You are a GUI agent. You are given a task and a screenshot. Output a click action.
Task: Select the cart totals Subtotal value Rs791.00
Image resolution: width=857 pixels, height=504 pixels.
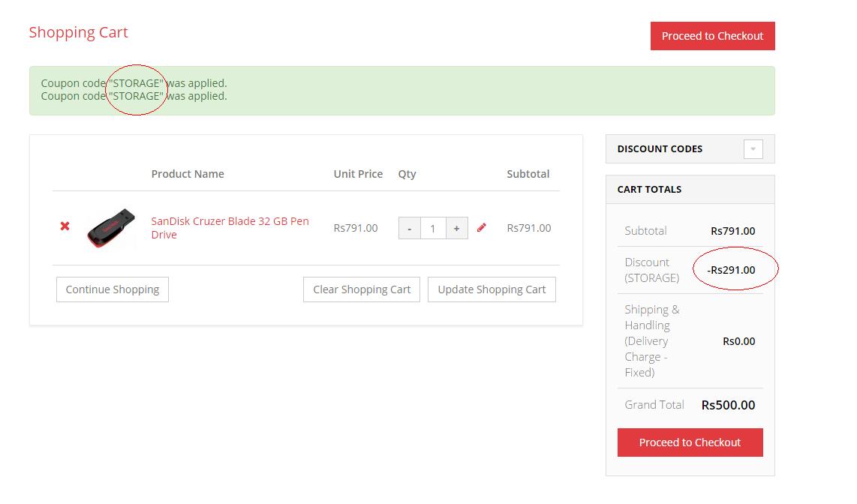point(733,231)
